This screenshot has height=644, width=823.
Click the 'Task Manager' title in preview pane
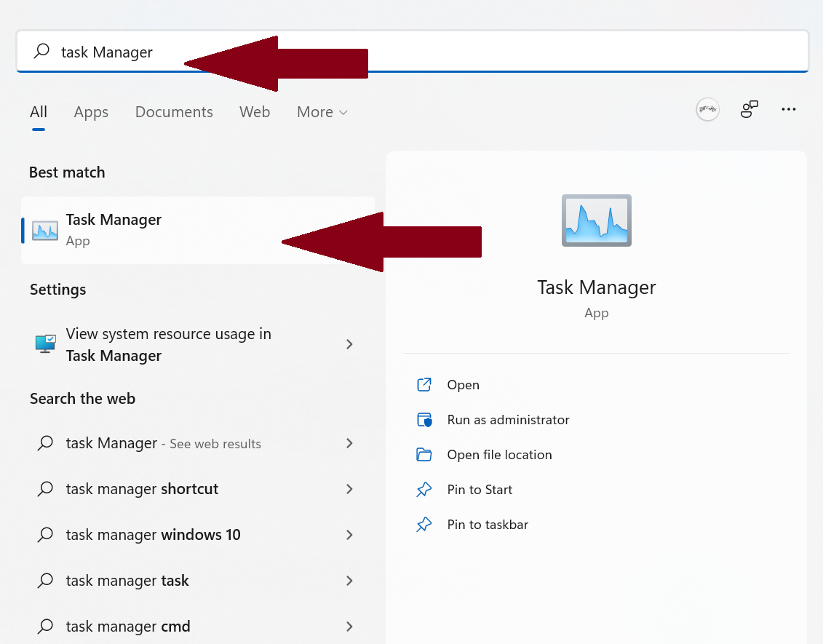pos(596,287)
